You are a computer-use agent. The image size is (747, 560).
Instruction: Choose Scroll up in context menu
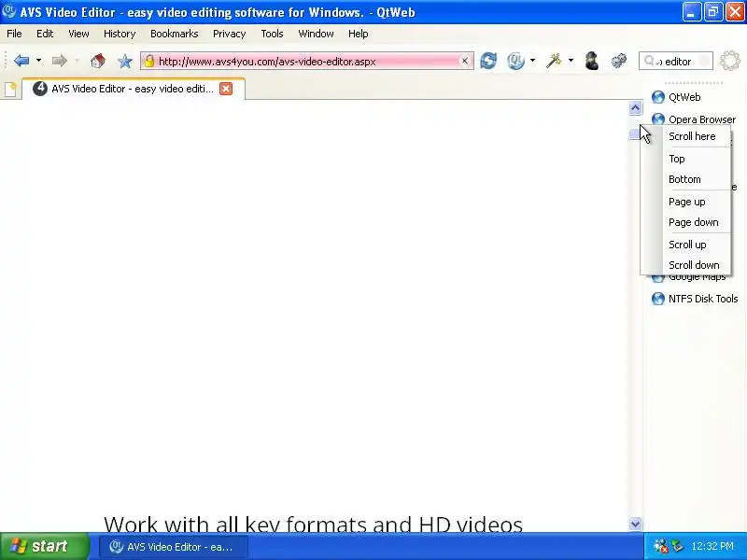pyautogui.click(x=687, y=245)
